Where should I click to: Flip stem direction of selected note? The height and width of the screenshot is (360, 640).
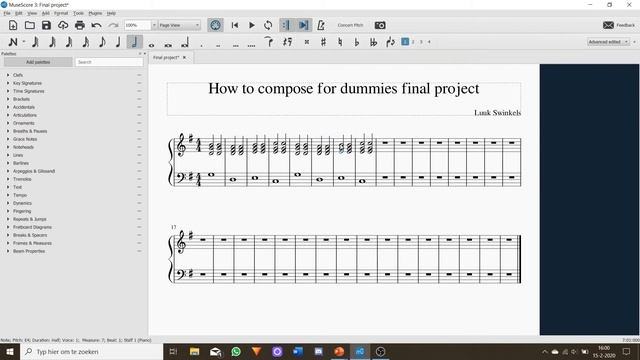tap(390, 42)
